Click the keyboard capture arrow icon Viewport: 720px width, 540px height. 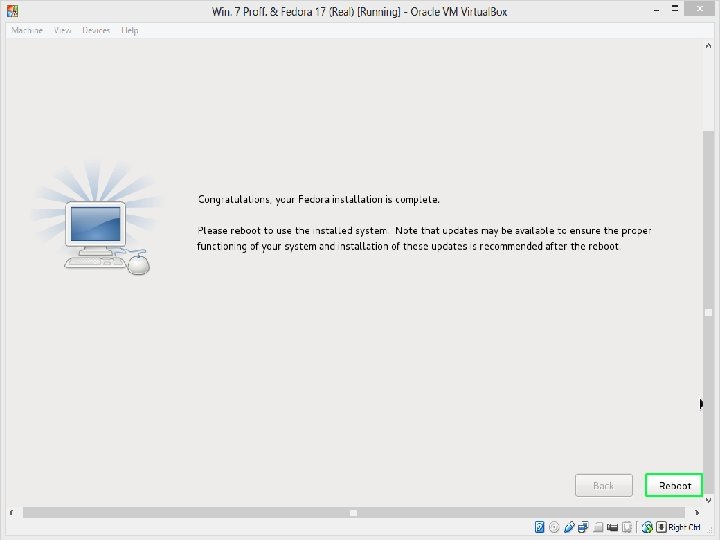coord(662,527)
